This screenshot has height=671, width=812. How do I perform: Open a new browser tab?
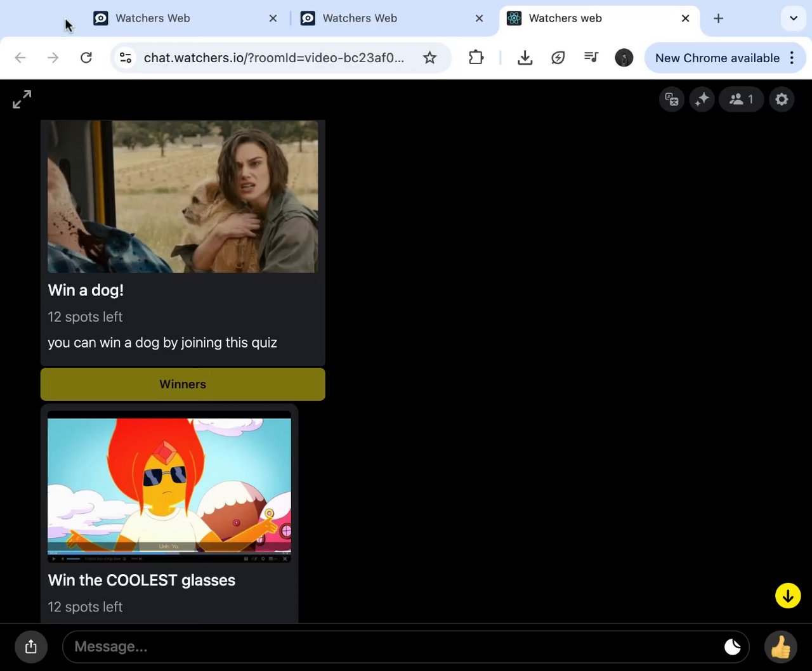(718, 18)
